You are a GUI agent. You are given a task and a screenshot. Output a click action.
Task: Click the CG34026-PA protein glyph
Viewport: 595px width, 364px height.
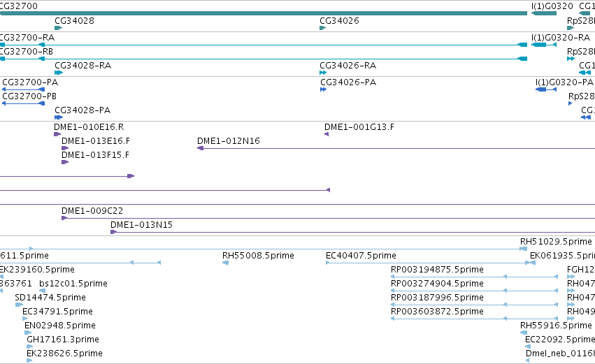tap(323, 89)
